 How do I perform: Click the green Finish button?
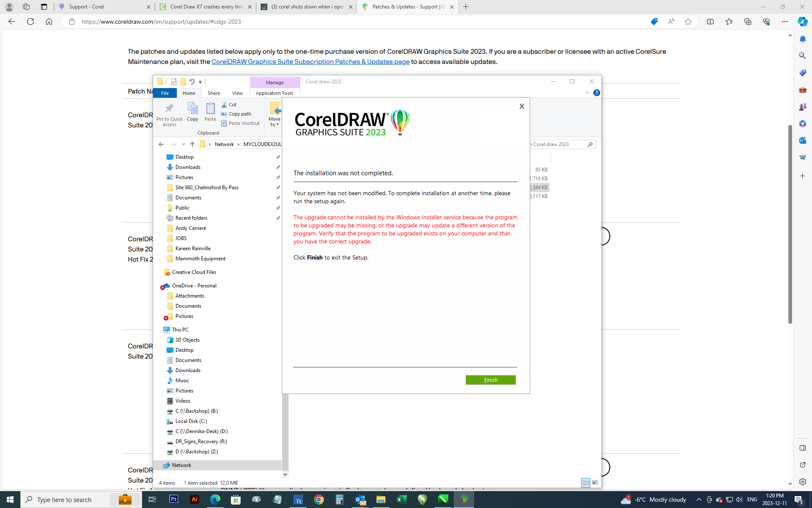click(491, 380)
